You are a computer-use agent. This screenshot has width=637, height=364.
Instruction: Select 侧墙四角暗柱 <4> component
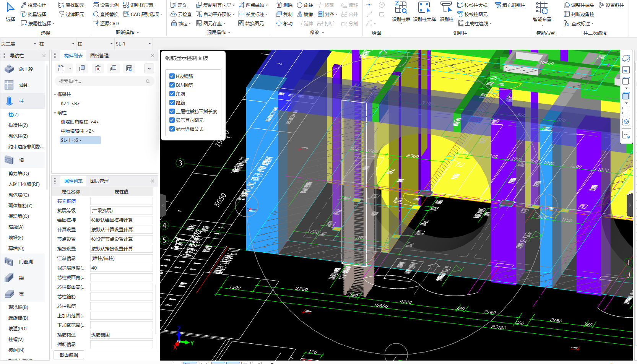coord(80,122)
